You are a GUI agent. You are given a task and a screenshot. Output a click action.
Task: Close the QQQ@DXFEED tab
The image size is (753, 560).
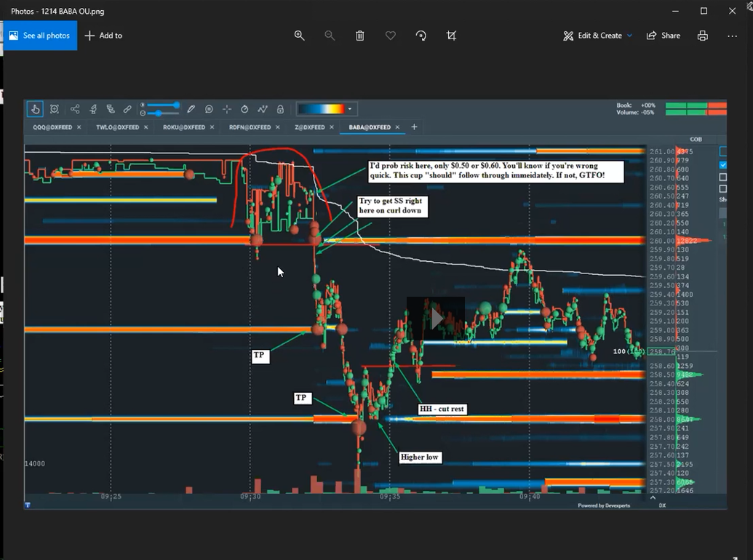79,127
